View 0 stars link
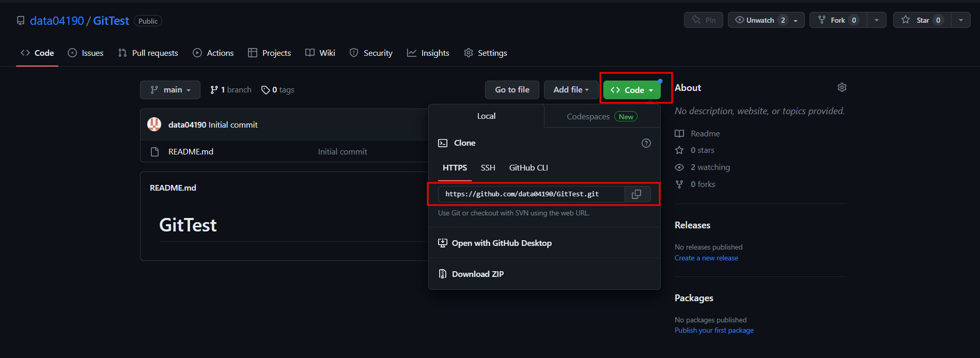 695,150
